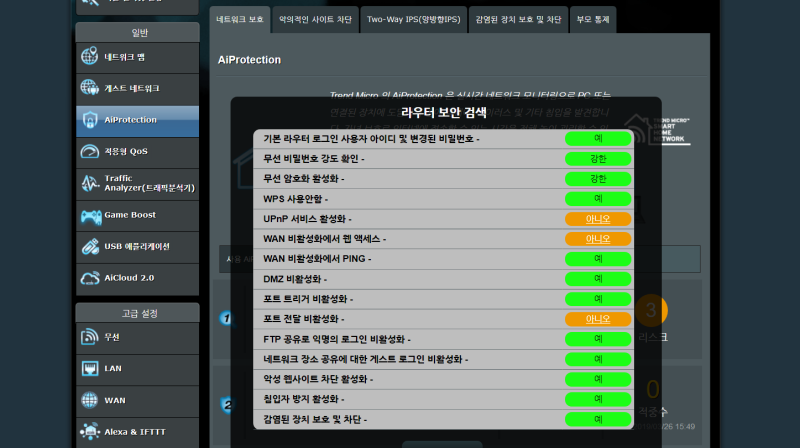Image resolution: width=800 pixels, height=448 pixels.
Task: Click the Traffic Analyzer waveform icon
Action: 90,183
